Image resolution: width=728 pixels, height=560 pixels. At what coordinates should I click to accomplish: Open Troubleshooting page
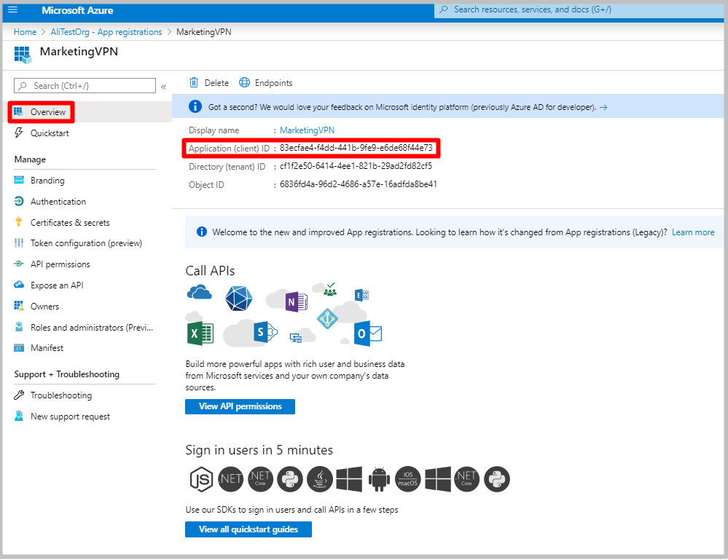point(61,395)
